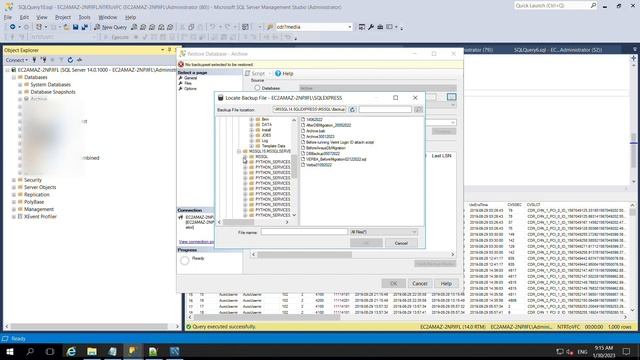The width and height of the screenshot is (640, 360).
Task: Click the Restore Database horizontal scrollbar
Action: pos(304,254)
